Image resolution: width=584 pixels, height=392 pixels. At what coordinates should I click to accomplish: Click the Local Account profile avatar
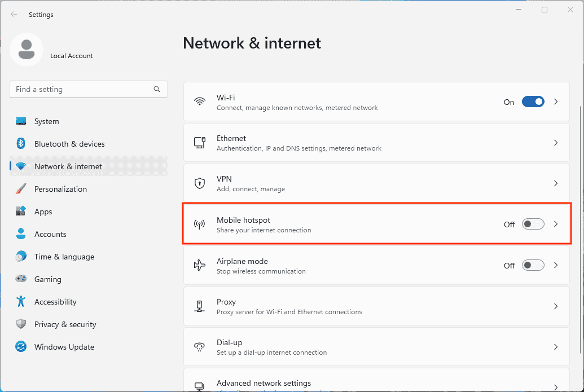[27, 50]
